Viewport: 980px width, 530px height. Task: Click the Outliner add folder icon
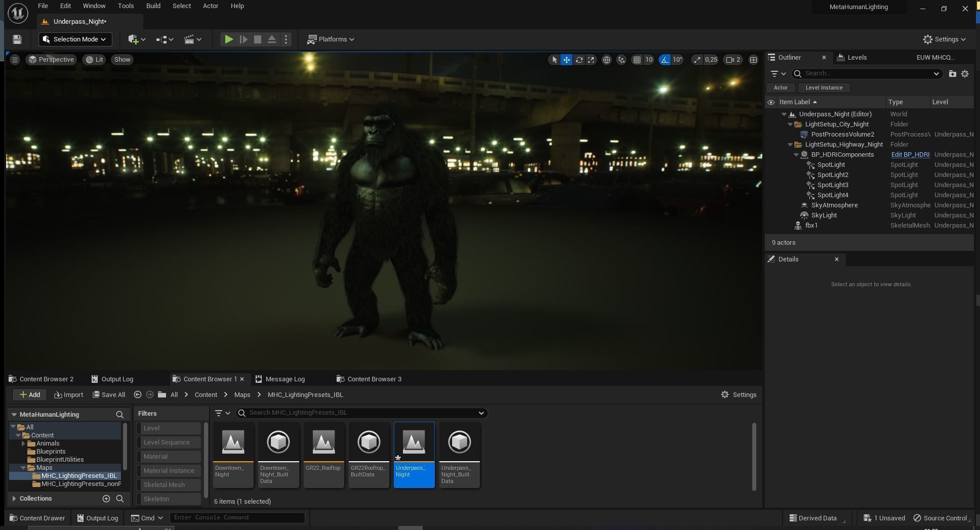952,73
